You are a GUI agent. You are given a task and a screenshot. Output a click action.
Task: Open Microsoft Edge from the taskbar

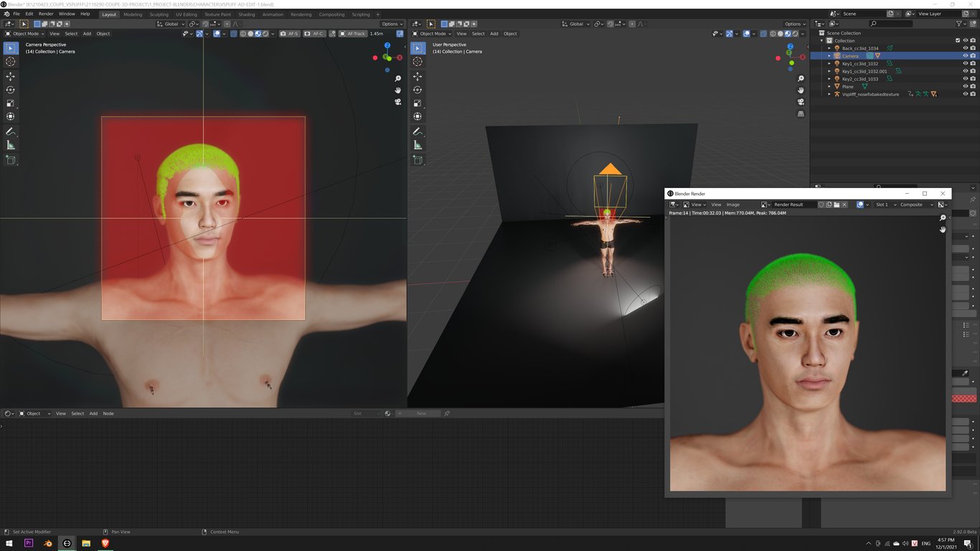(x=67, y=544)
